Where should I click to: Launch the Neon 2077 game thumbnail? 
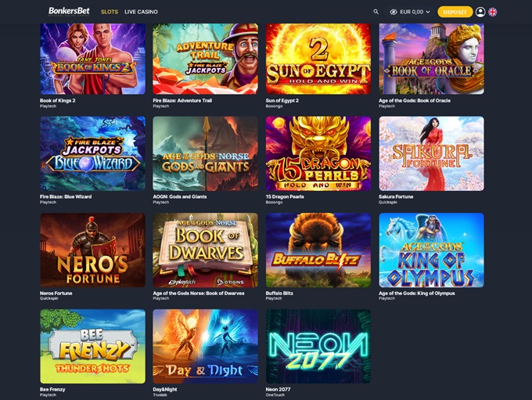[318, 346]
